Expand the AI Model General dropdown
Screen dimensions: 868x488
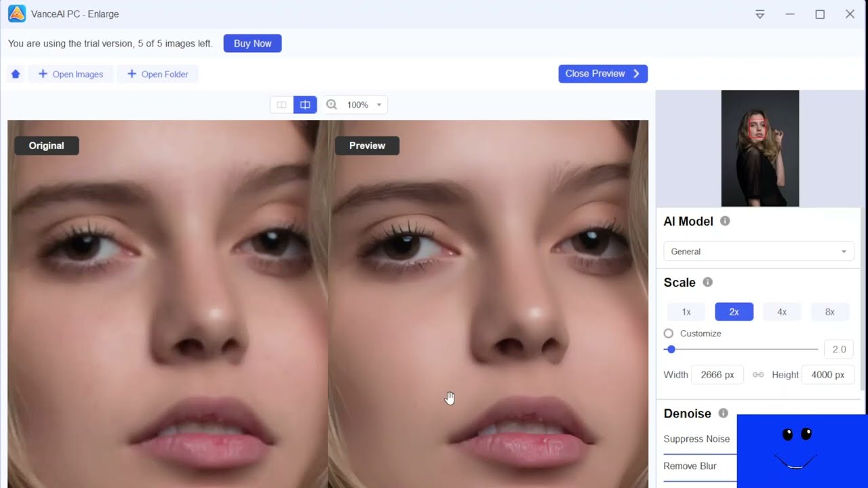coord(758,251)
